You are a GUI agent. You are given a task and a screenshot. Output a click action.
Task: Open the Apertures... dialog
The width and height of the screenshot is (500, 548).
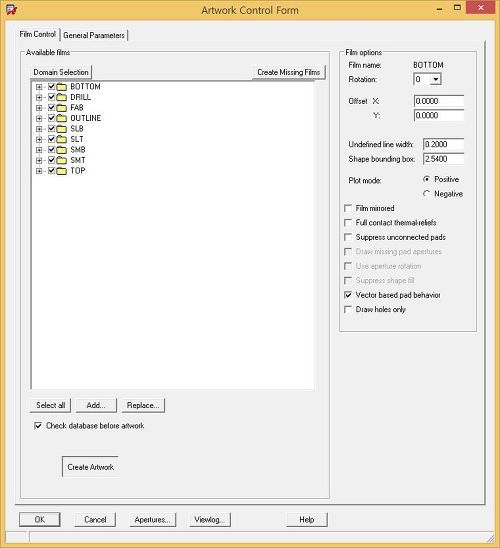(152, 520)
